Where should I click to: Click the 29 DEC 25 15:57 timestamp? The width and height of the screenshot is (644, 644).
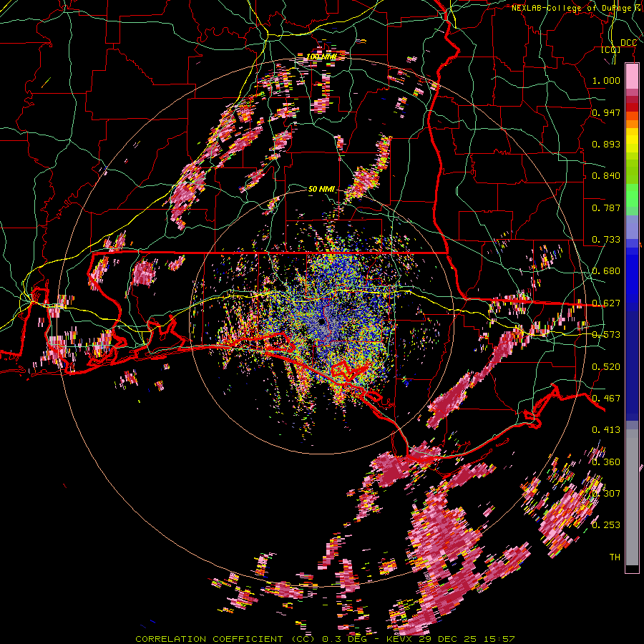click(467, 639)
